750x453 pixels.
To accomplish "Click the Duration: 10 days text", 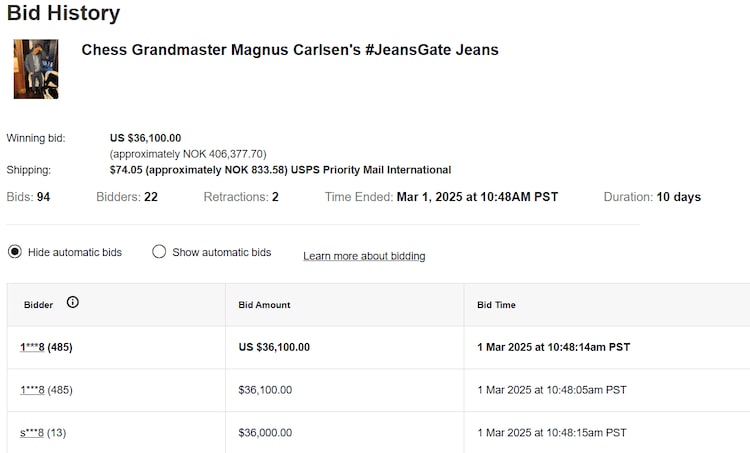I will click(652, 197).
